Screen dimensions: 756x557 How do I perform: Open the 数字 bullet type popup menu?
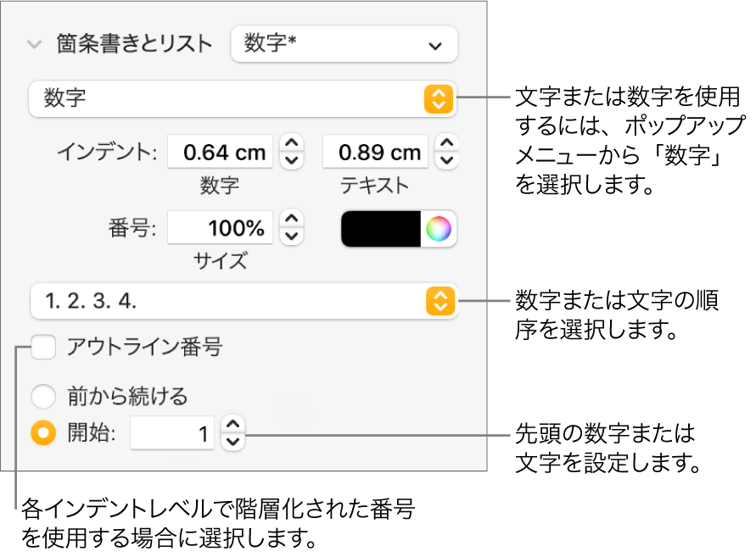(242, 99)
